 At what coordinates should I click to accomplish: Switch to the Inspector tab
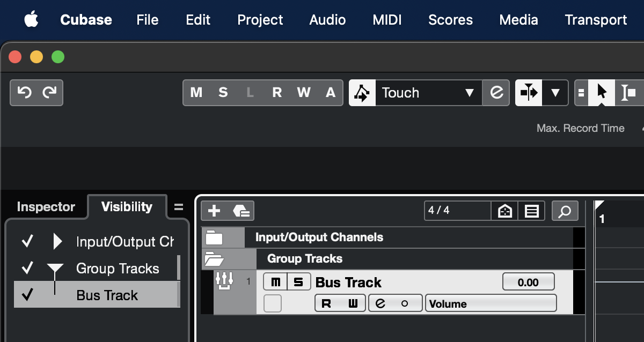coord(46,207)
